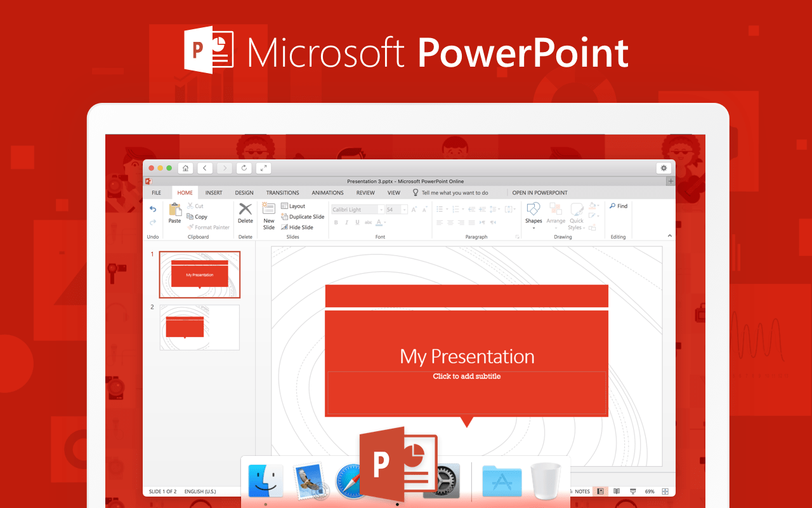This screenshot has width=812, height=508.
Task: Open the settings gear at window top right
Action: (664, 168)
